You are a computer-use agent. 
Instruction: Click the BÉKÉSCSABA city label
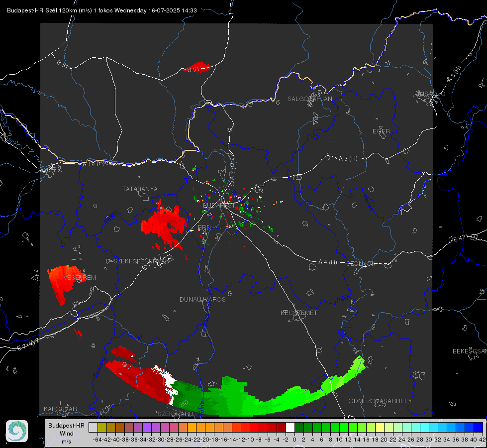tap(470, 351)
